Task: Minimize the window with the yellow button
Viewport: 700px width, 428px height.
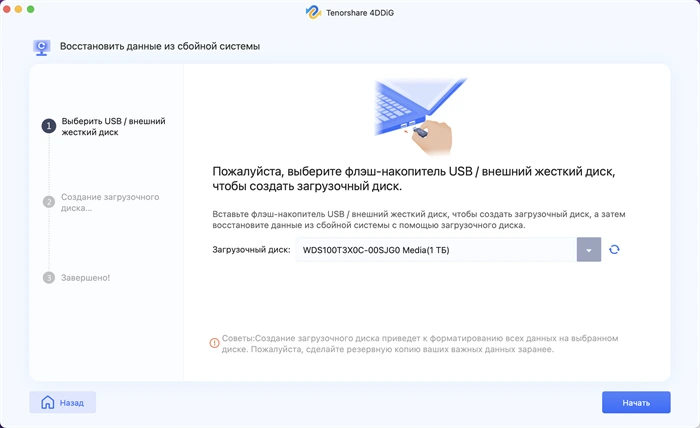Action: (19, 9)
